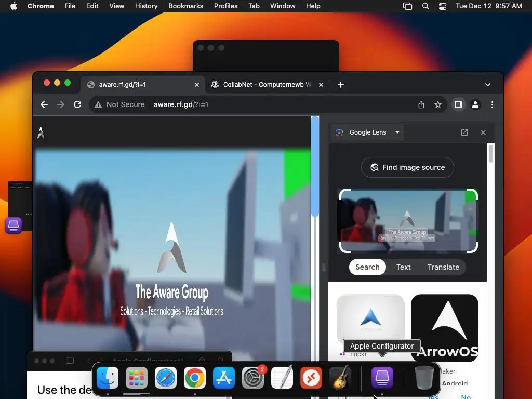The width and height of the screenshot is (532, 399).
Task: Open the App Store from the Dock
Action: pyautogui.click(x=224, y=378)
